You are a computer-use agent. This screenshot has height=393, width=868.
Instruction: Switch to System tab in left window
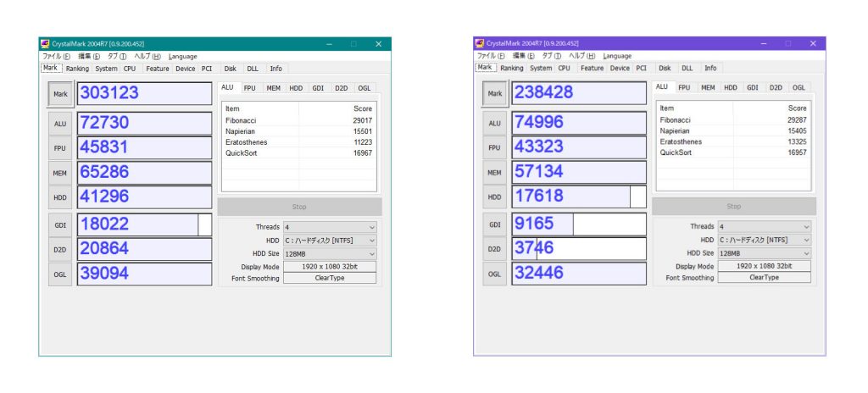(x=106, y=69)
